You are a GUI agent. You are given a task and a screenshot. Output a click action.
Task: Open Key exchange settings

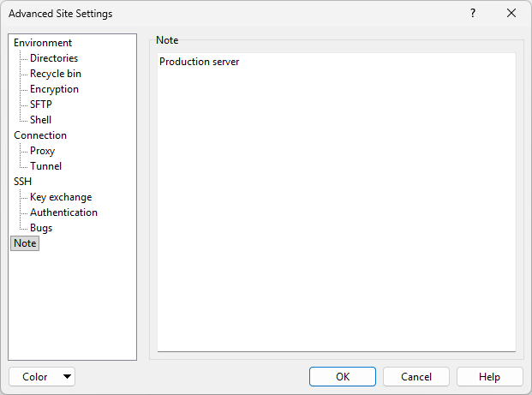61,197
